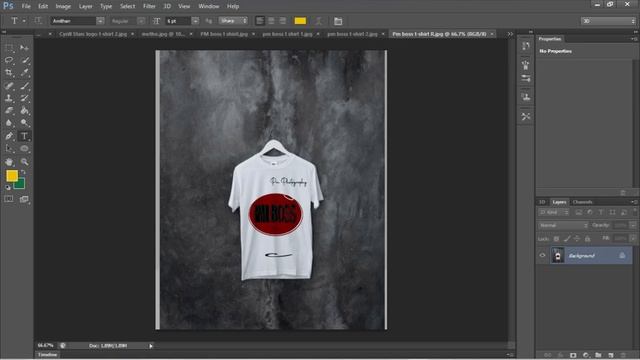This screenshot has height=360, width=640.
Task: Open the character and paragraph panels
Action: pyautogui.click(x=338, y=21)
